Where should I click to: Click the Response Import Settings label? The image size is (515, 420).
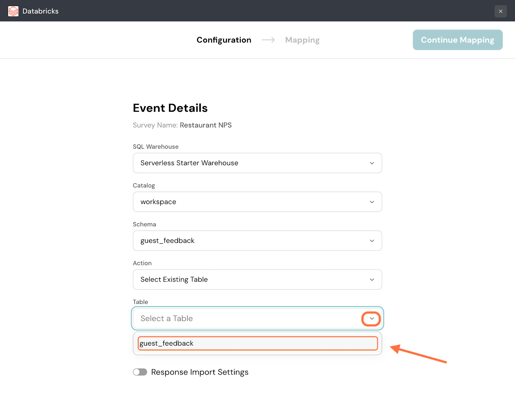click(200, 372)
